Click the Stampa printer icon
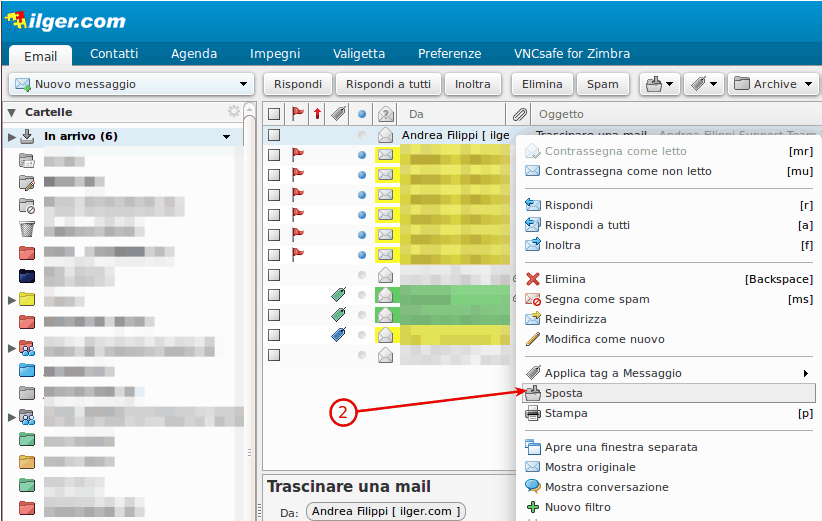The height and width of the screenshot is (521, 822). (533, 413)
